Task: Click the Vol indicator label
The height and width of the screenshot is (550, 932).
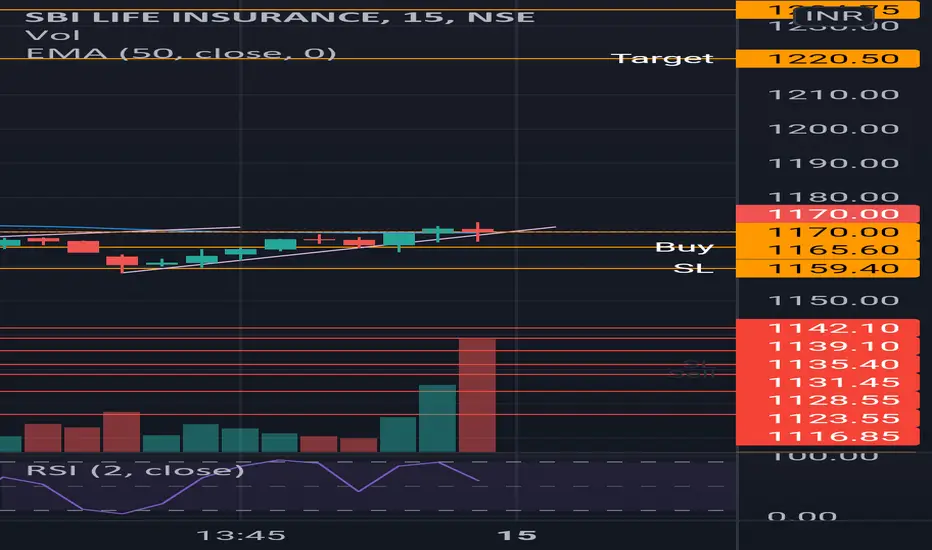Action: pos(53,35)
